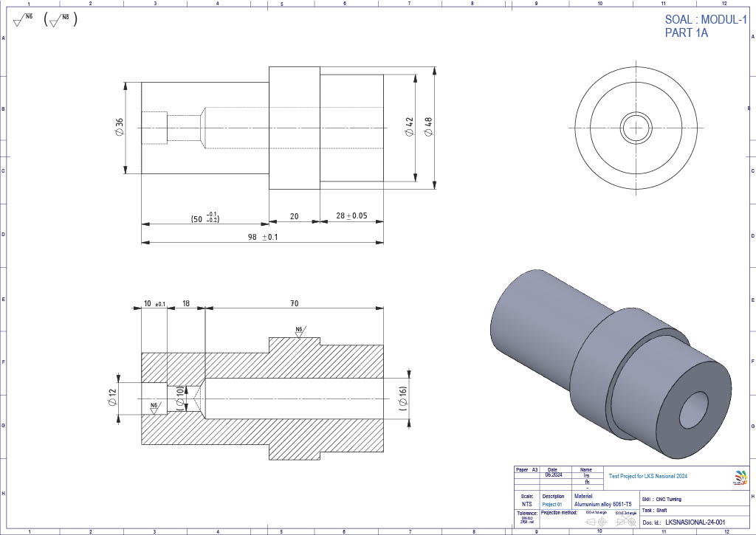Viewport: 756px width, 535px height.
Task: Click the "LKSNASIONAL-24-001" document id
Action: (x=695, y=522)
